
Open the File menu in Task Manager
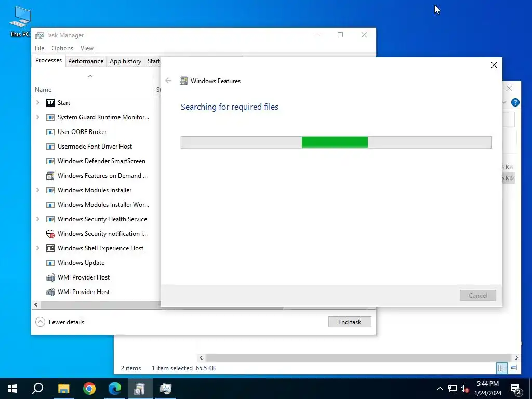(x=39, y=48)
